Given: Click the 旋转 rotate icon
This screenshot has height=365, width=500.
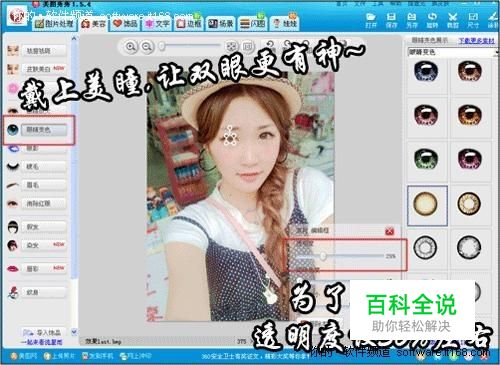Looking at the screenshot, I should (432, 20).
